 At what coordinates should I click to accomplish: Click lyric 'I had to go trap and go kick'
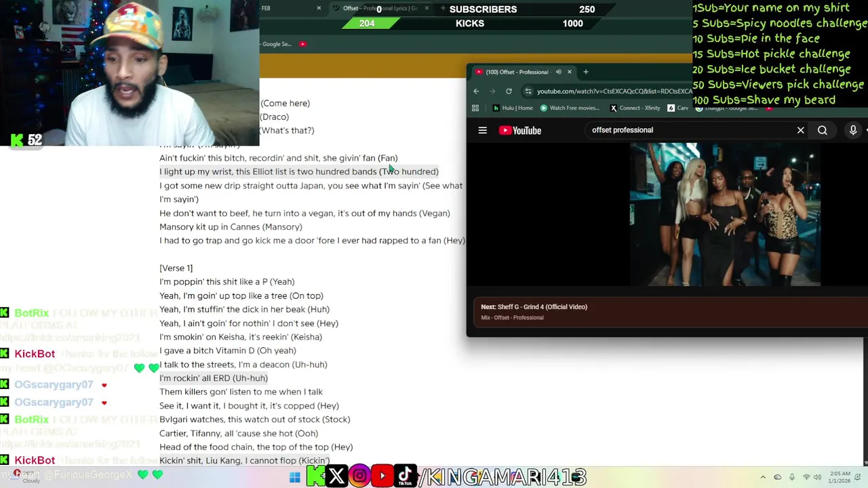tap(313, 241)
